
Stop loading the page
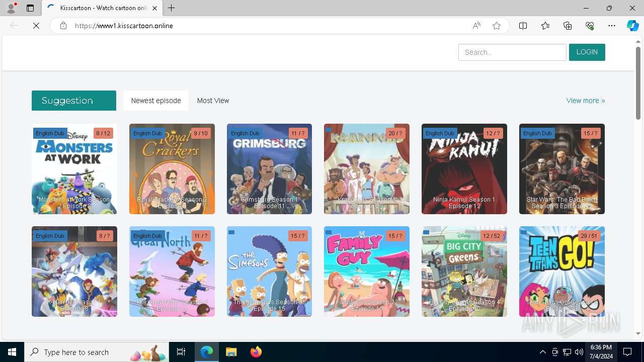point(36,26)
